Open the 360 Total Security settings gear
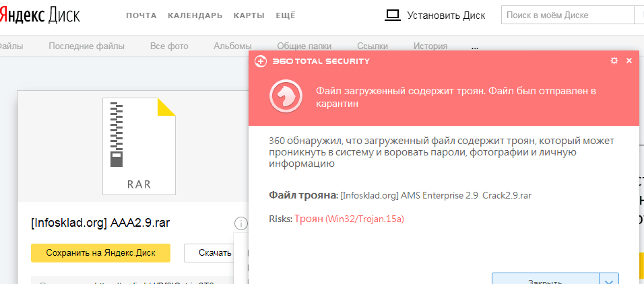644x284 pixels. click(x=614, y=61)
